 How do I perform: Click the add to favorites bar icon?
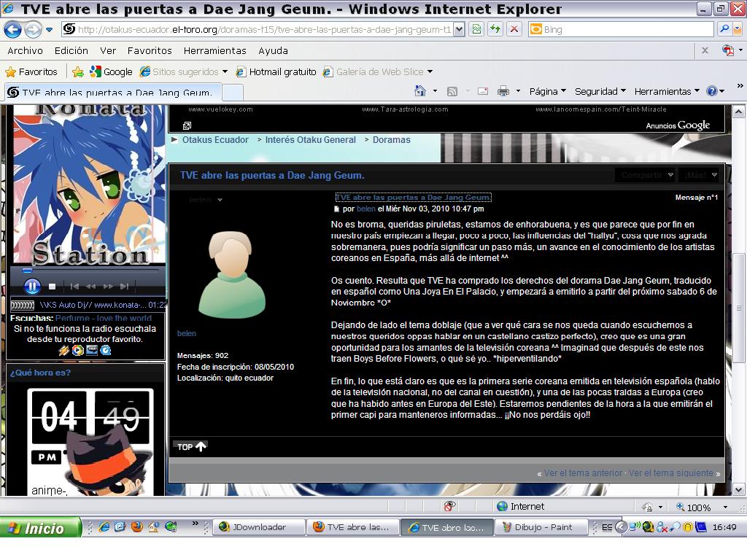pyautogui.click(x=77, y=72)
